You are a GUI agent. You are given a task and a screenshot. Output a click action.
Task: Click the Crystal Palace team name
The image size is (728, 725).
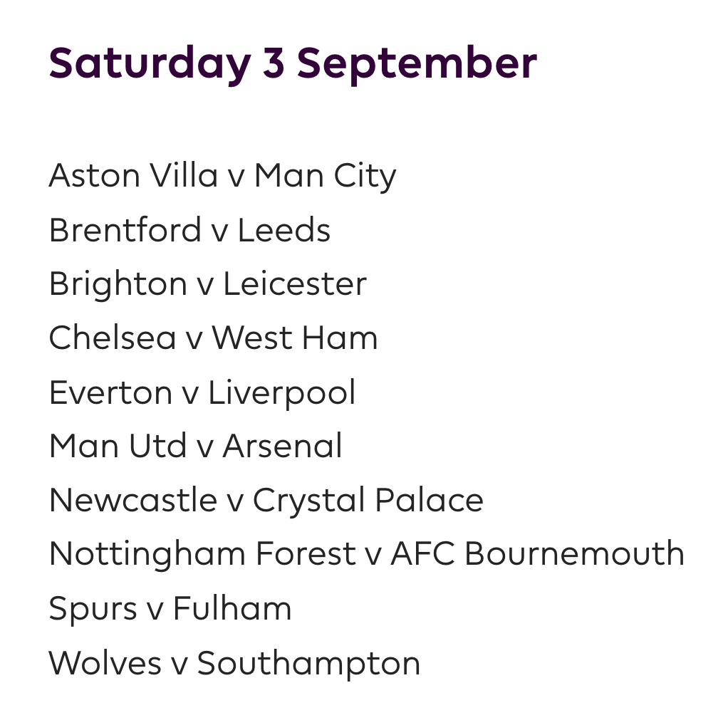(x=368, y=501)
